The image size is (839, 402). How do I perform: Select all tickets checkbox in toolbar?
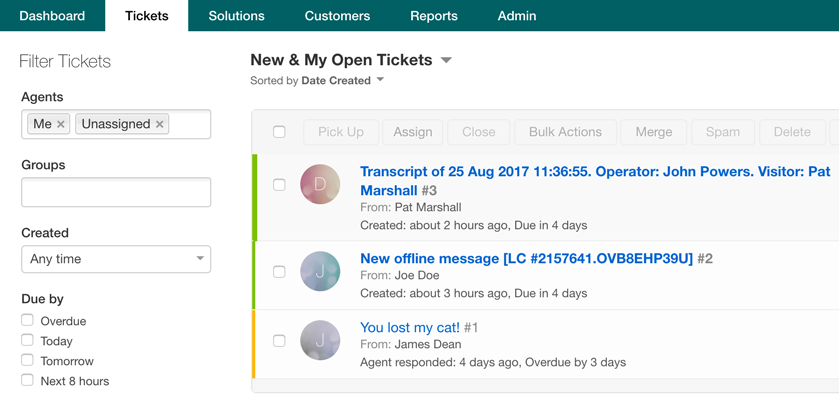pos(279,132)
